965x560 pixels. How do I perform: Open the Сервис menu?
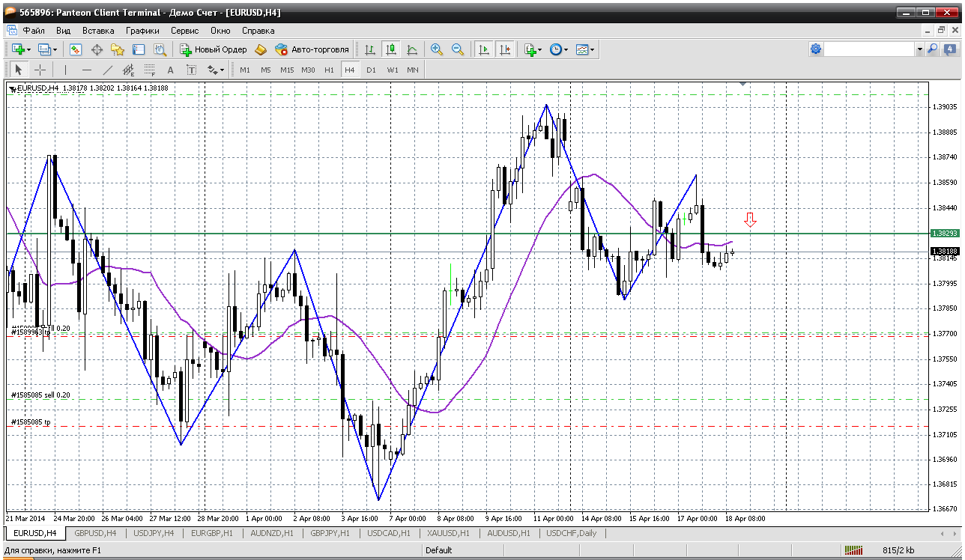point(184,31)
